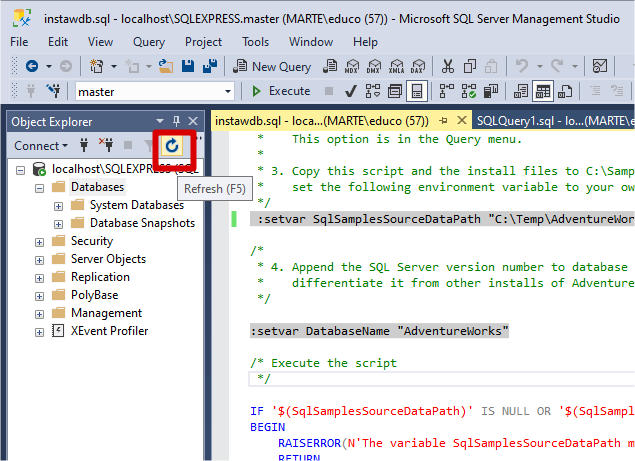Open the File menu

[19, 42]
